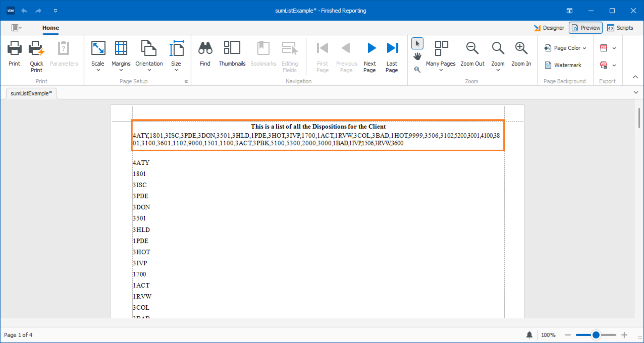Select the Magnifier tool
Viewport: 644px width, 343px height.
coord(417,70)
